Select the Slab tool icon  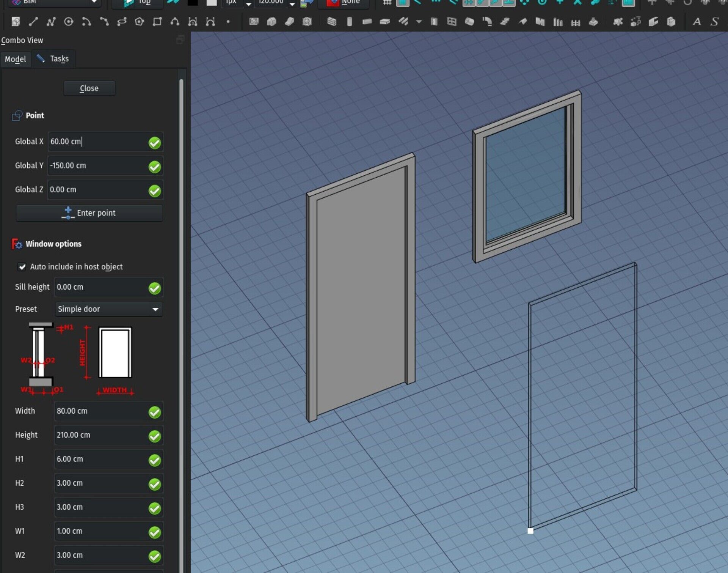coord(385,22)
